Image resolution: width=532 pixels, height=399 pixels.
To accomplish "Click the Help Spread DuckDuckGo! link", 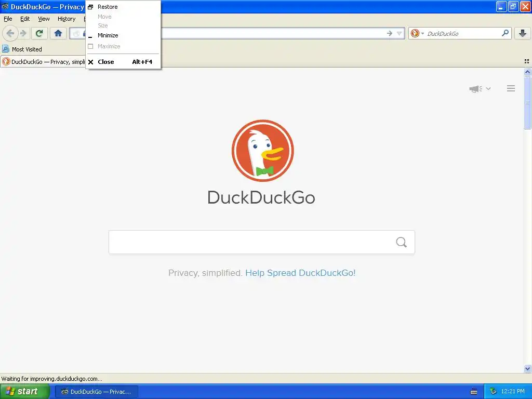I will [300, 273].
